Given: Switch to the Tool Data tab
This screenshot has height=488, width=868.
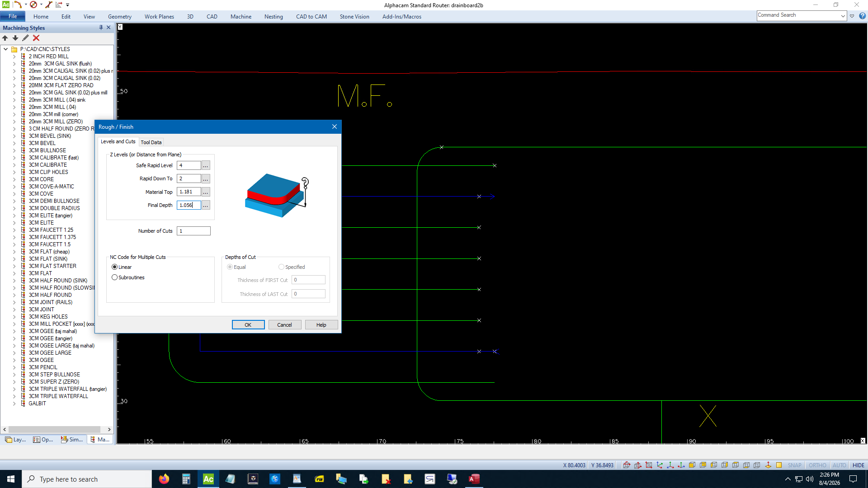Looking at the screenshot, I should click(151, 142).
